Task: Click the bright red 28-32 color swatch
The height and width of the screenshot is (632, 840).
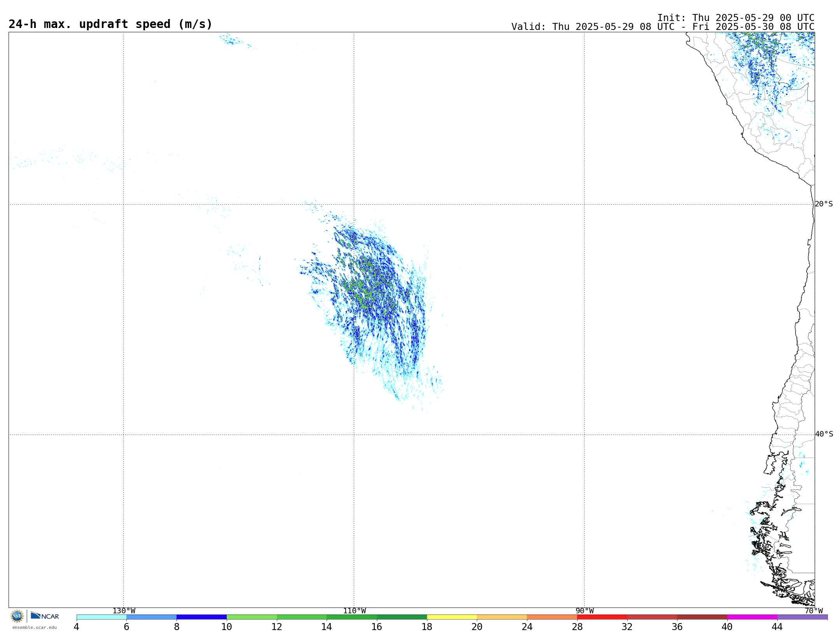Action: point(602,617)
